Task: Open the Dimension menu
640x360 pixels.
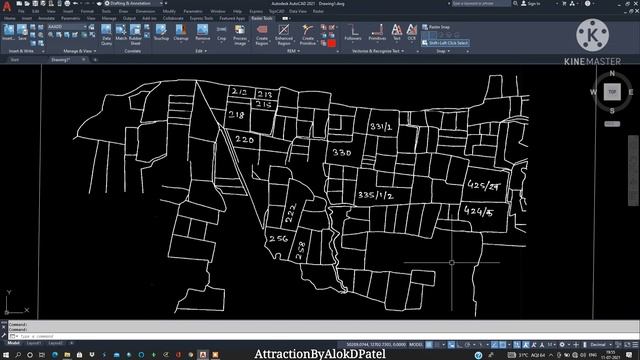Action: [145, 11]
